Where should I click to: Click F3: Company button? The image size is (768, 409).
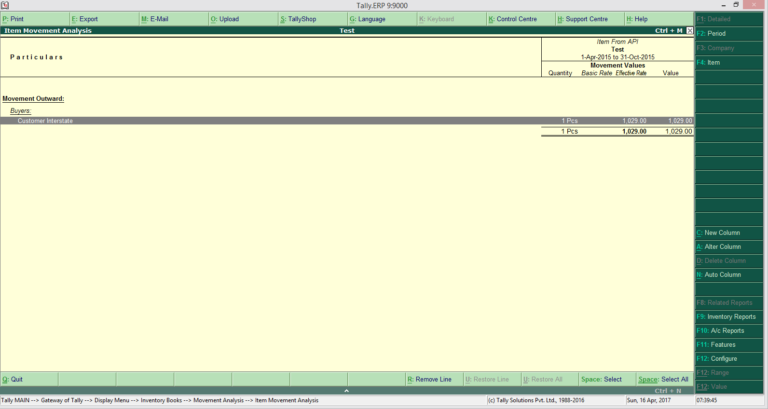[729, 48]
